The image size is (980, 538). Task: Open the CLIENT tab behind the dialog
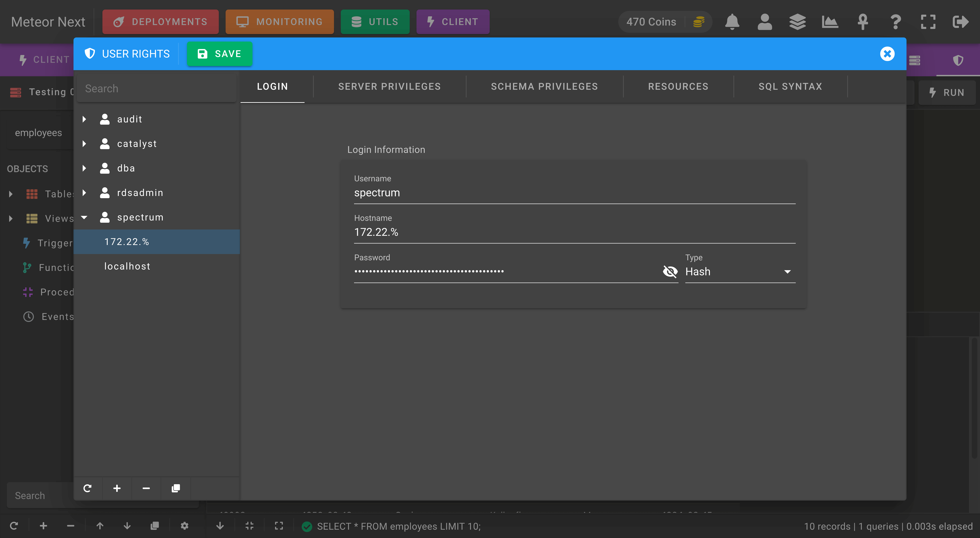click(x=44, y=60)
